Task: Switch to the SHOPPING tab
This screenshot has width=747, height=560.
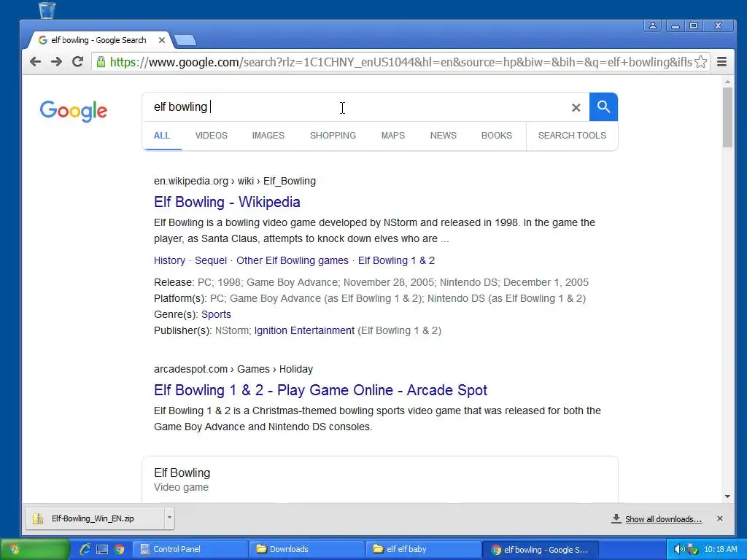Action: click(x=333, y=135)
